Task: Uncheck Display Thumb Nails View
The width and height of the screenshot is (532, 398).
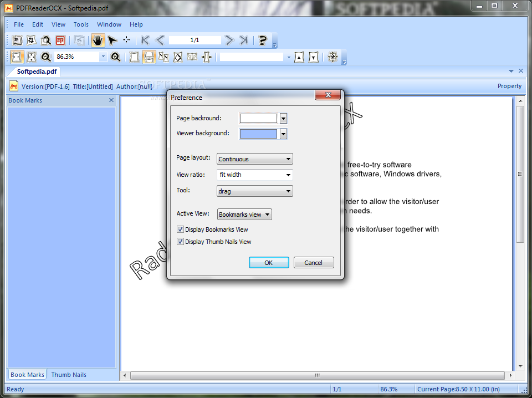Action: [x=180, y=242]
